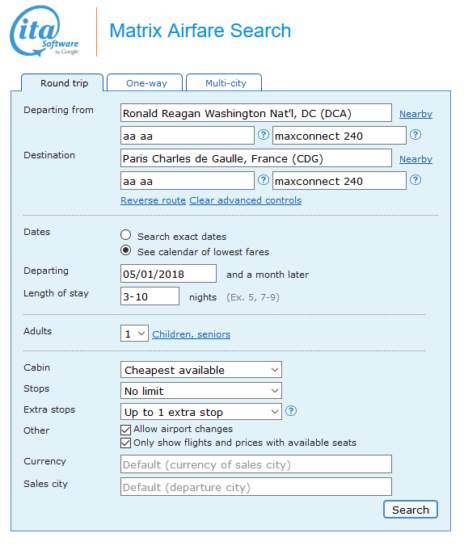Select Search exact dates option

coord(126,235)
